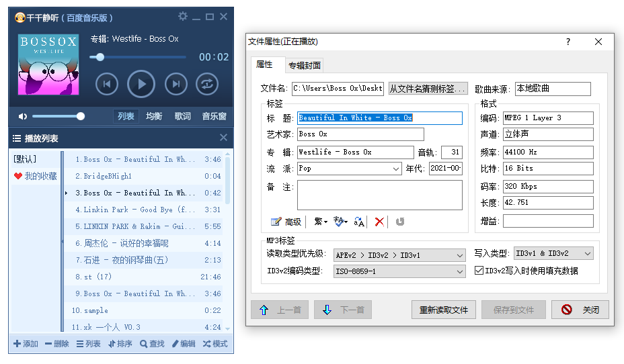624x364 pixels.
Task: Select track 5 LINKIN PARK & Rakim
Action: click(x=143, y=226)
